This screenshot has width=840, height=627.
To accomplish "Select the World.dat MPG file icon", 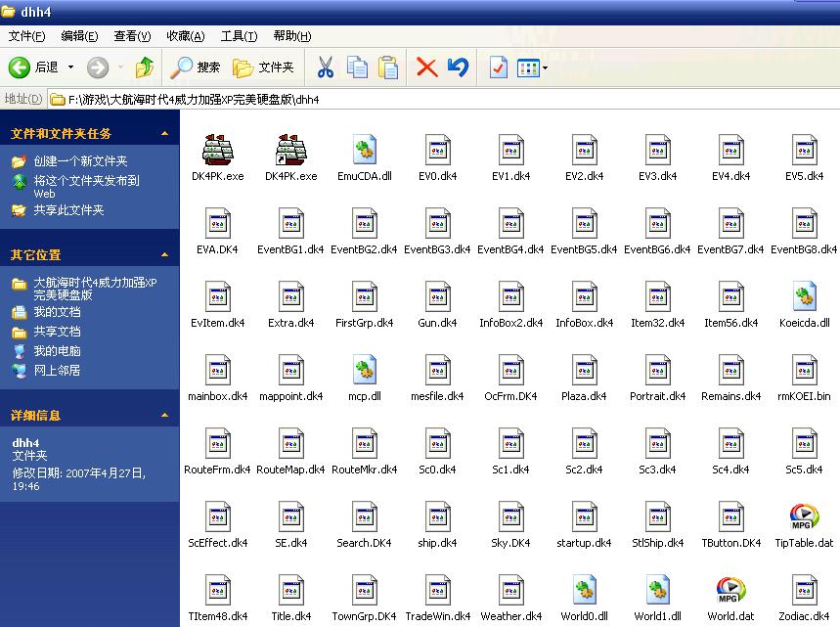I will 730,591.
